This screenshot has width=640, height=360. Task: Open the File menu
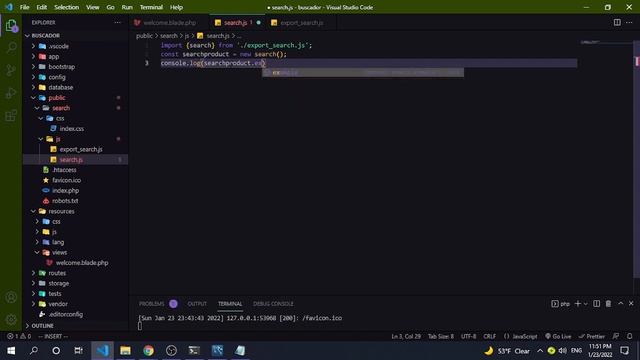(24, 7)
